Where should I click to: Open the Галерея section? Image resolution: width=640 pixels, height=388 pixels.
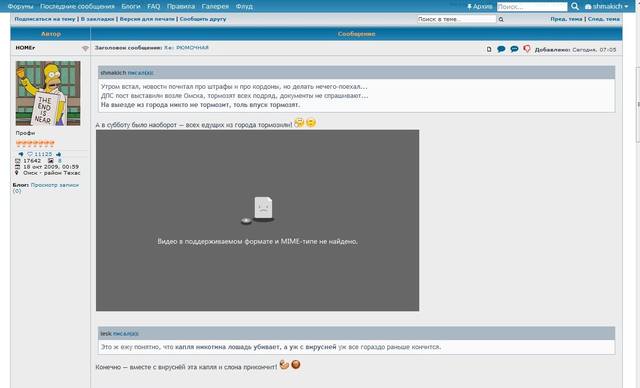point(215,7)
